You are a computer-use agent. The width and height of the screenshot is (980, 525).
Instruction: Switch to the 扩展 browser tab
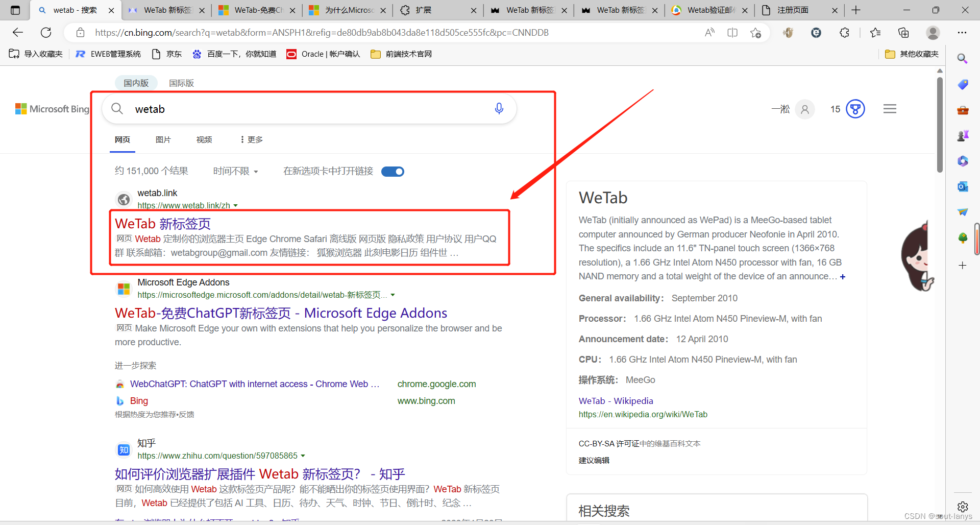(437, 10)
